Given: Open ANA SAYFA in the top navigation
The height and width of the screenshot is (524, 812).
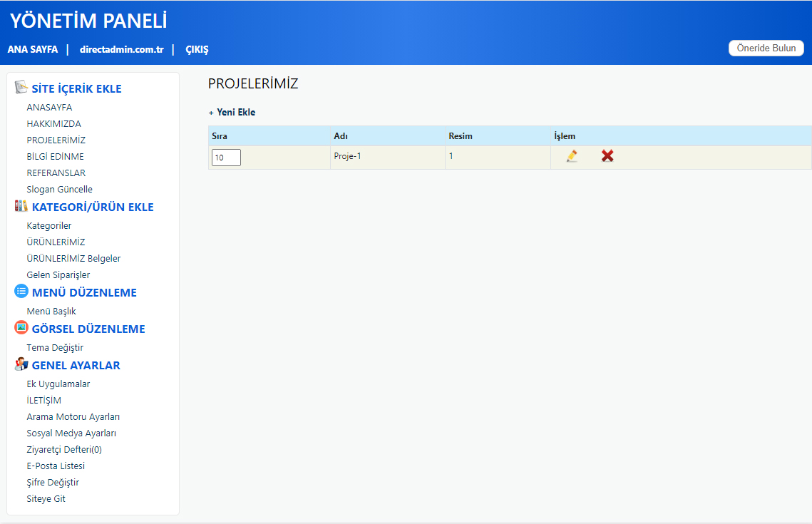Looking at the screenshot, I should point(33,50).
